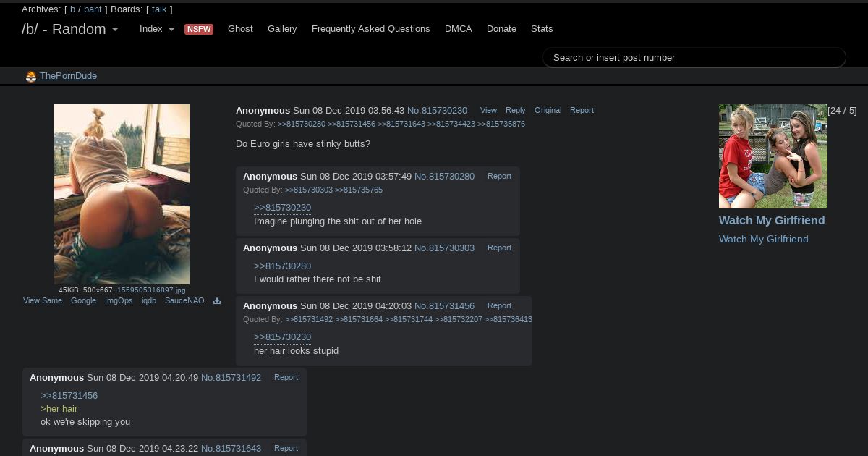The image size is (868, 456).
Task: Open post number No.815730280
Action: pyautogui.click(x=444, y=177)
